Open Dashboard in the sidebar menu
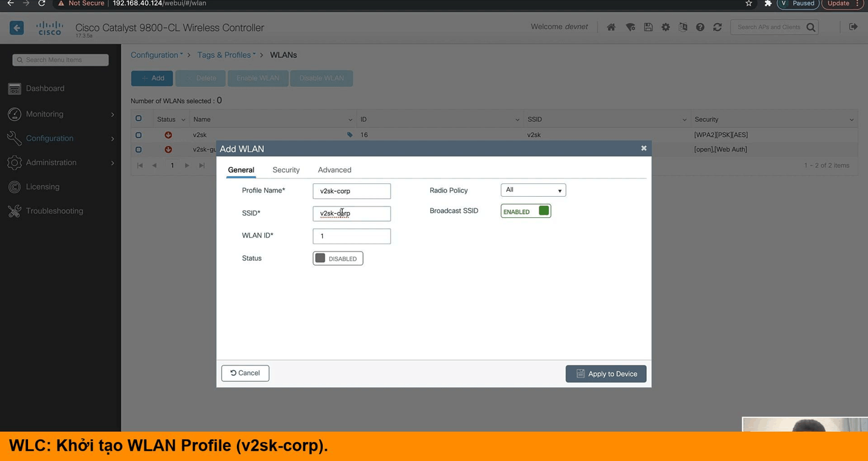The height and width of the screenshot is (461, 868). (x=45, y=88)
